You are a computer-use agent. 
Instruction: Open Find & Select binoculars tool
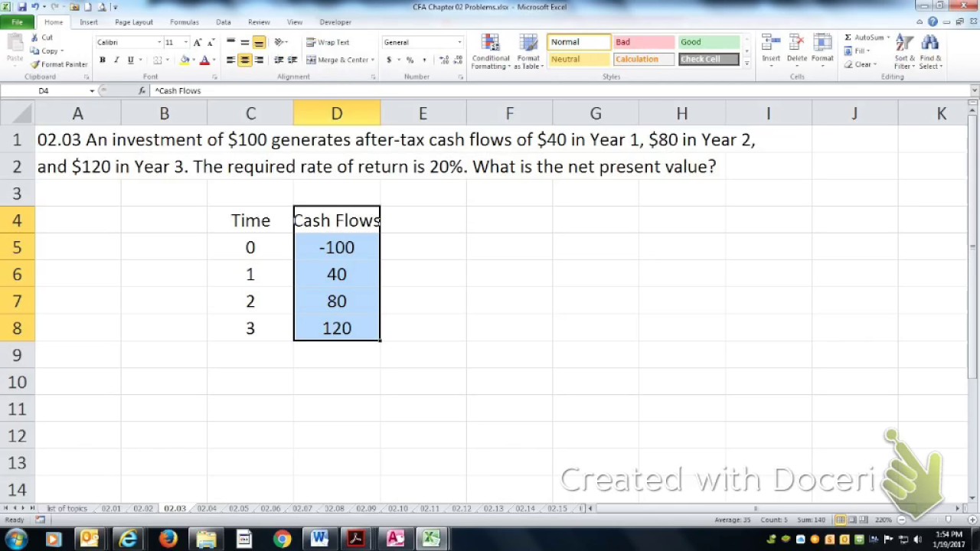coord(930,51)
